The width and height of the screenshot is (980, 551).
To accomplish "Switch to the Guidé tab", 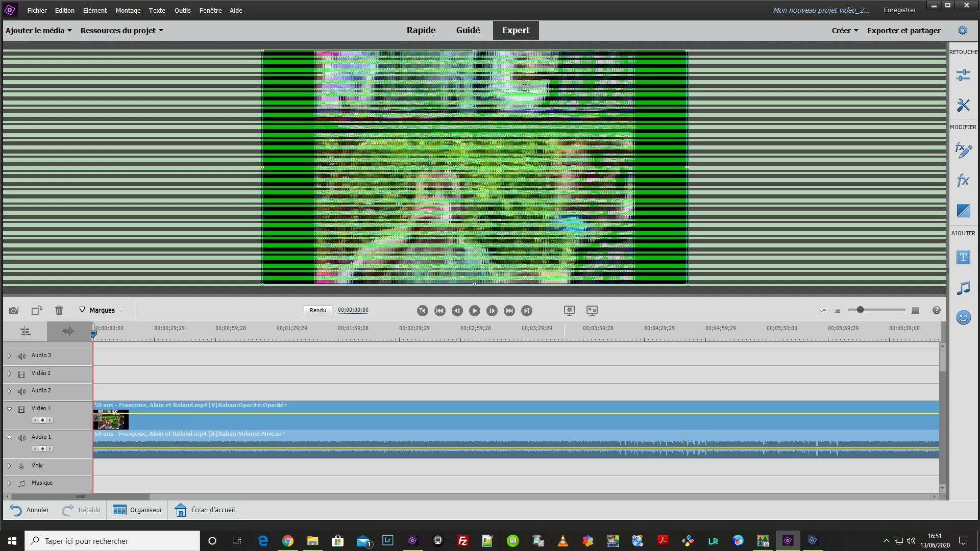I will [x=468, y=30].
